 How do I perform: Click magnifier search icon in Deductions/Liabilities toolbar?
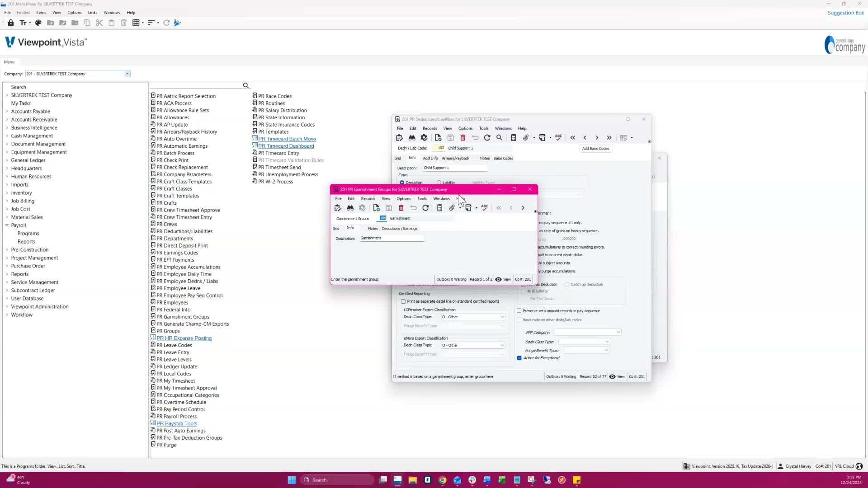point(499,138)
